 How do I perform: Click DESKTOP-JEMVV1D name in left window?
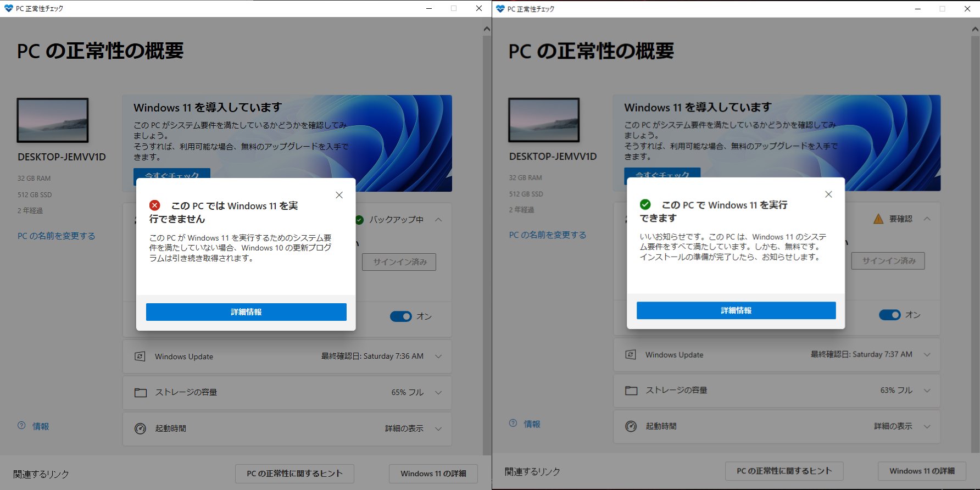[x=62, y=157]
